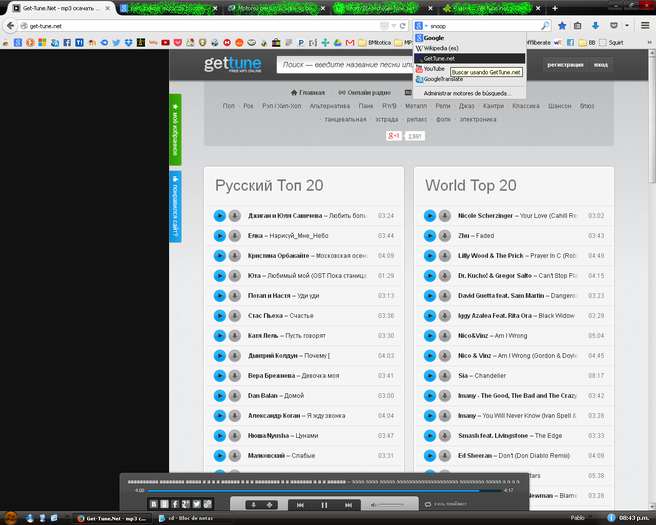Download Ed Sheeran – Don't track

[444, 456]
